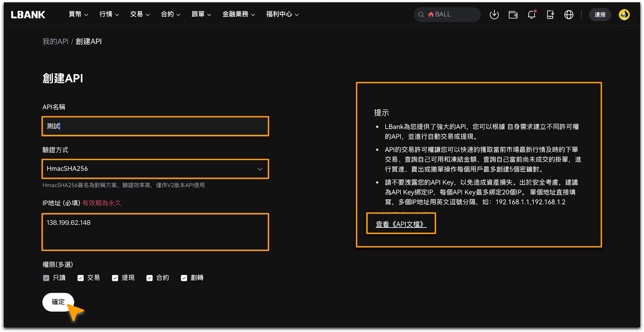Click the search magnifier icon
644x332 pixels.
pos(421,14)
